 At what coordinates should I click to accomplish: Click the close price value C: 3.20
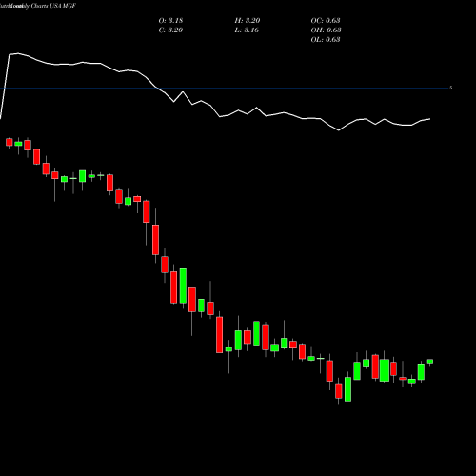(170, 30)
